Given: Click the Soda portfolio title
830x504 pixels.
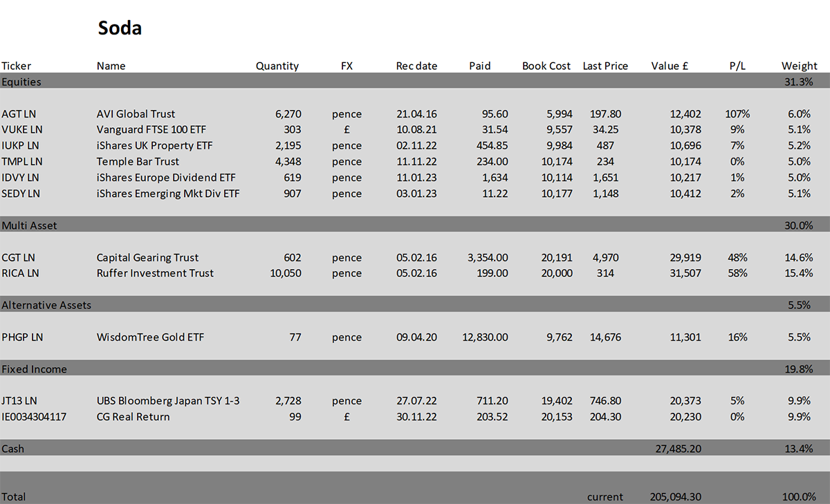Looking at the screenshot, I should click(120, 28).
